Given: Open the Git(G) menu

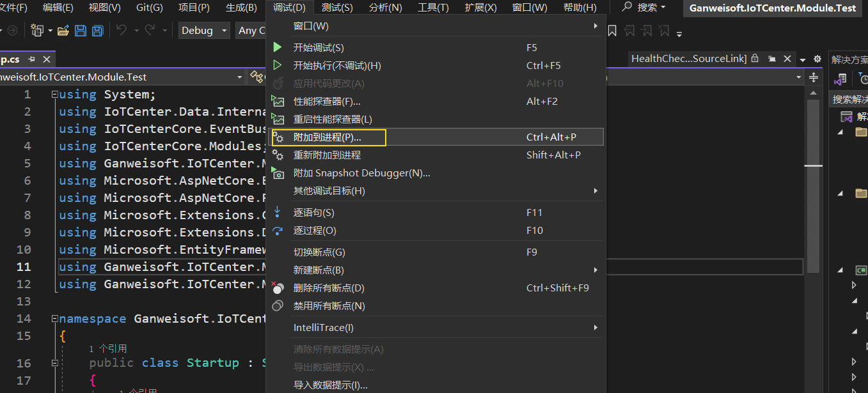Looking at the screenshot, I should [x=150, y=8].
